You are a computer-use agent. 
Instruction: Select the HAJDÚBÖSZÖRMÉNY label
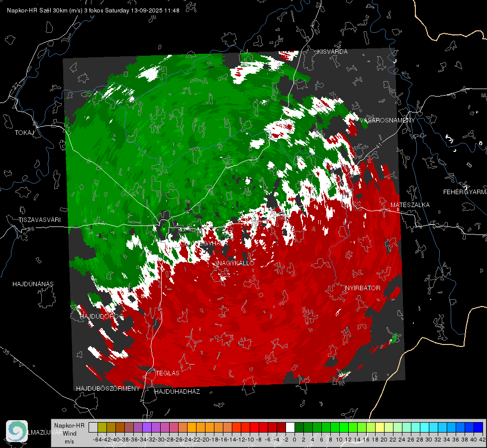pos(108,389)
